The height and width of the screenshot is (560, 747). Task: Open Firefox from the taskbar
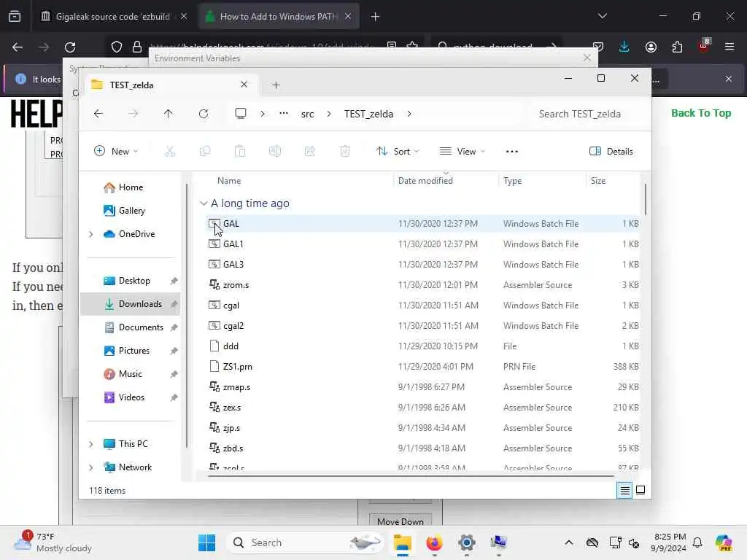coord(434,542)
